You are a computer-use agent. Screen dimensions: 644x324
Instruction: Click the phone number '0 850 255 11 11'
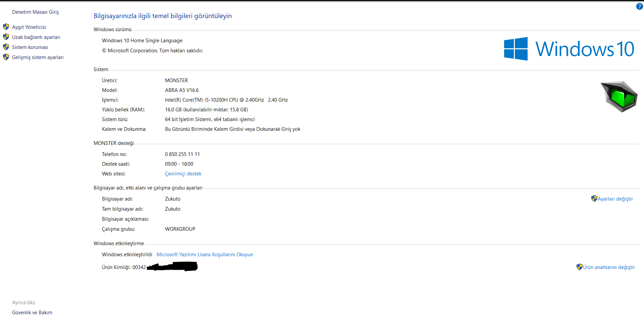(182, 154)
